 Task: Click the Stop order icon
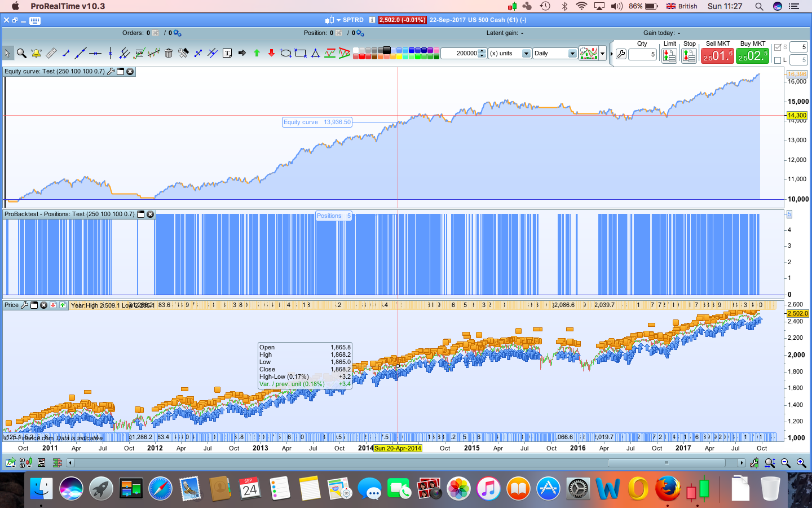click(x=689, y=55)
